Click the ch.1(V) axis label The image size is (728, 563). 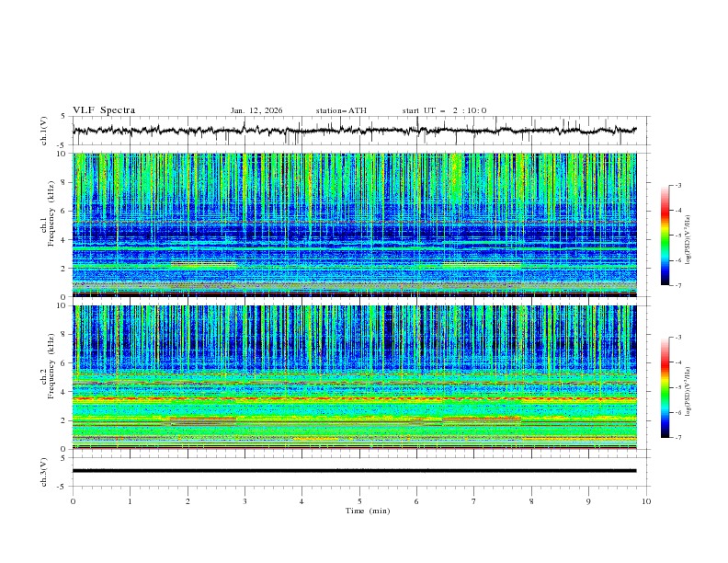[44, 131]
